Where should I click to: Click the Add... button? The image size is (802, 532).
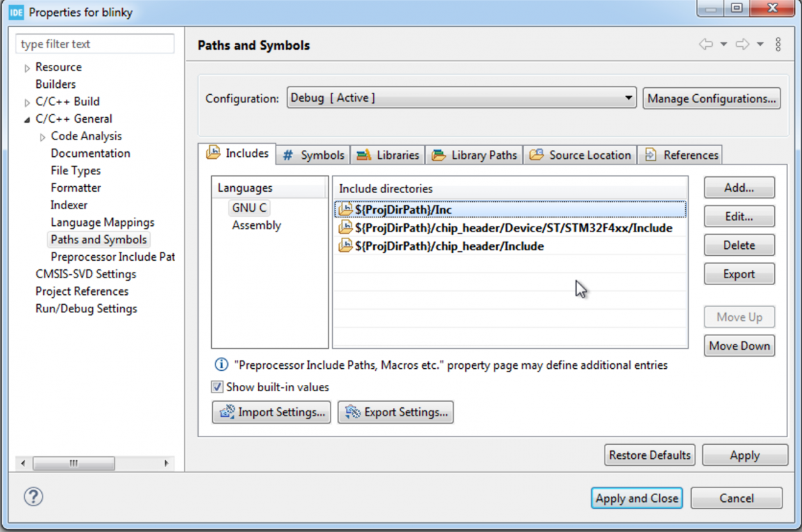point(739,188)
